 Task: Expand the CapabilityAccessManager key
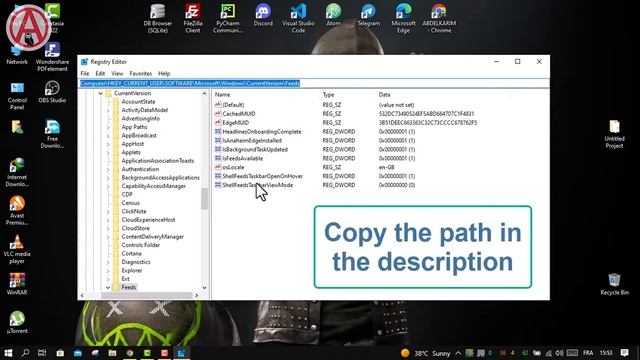(109, 186)
